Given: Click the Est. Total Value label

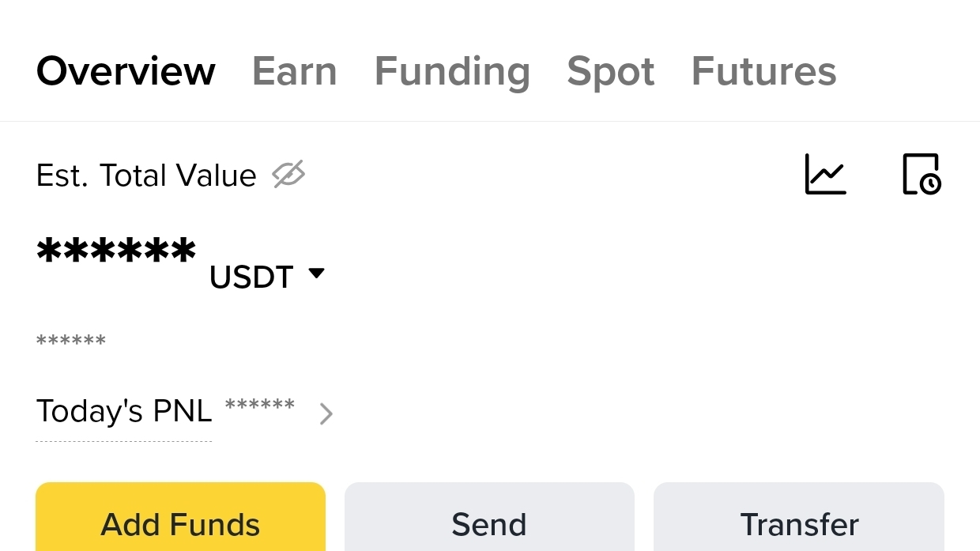Looking at the screenshot, I should coord(146,175).
